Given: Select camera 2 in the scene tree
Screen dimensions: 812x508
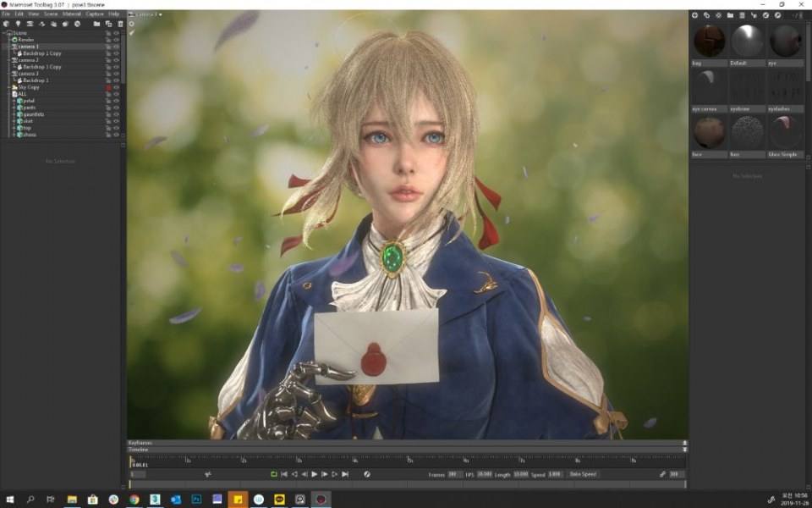Looking at the screenshot, I should pos(29,60).
